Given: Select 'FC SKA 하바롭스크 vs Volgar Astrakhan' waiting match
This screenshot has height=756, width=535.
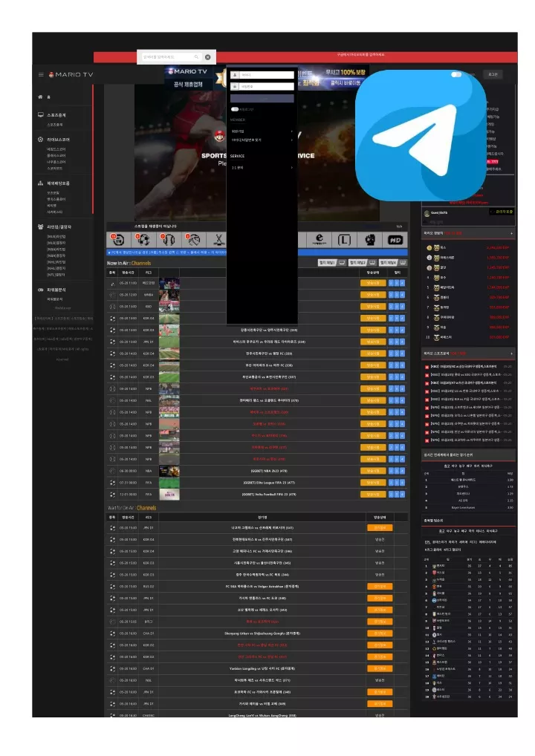Looking at the screenshot, I should click(x=262, y=586).
